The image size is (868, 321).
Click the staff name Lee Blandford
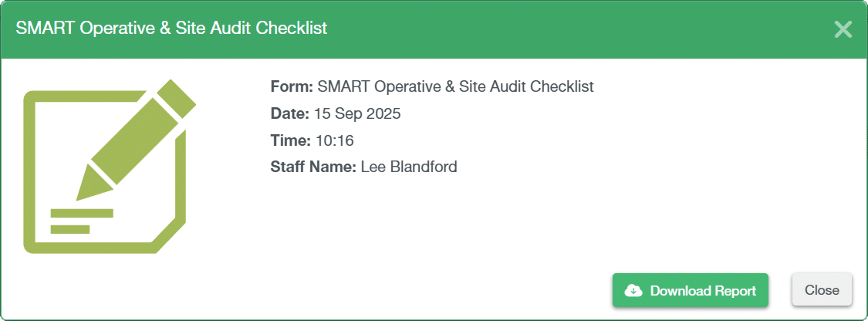(x=409, y=167)
